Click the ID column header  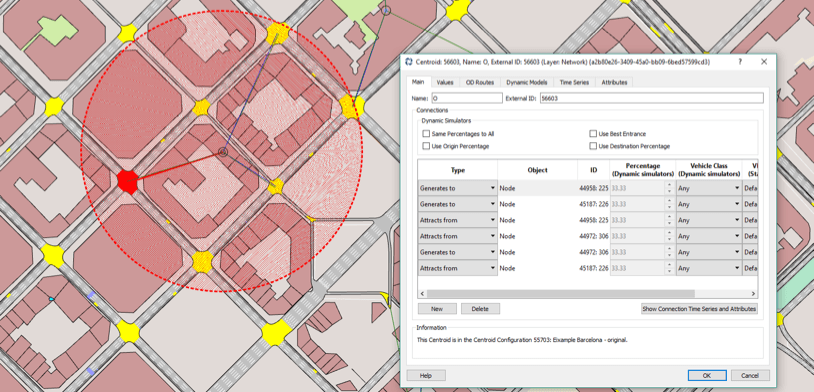click(x=593, y=170)
